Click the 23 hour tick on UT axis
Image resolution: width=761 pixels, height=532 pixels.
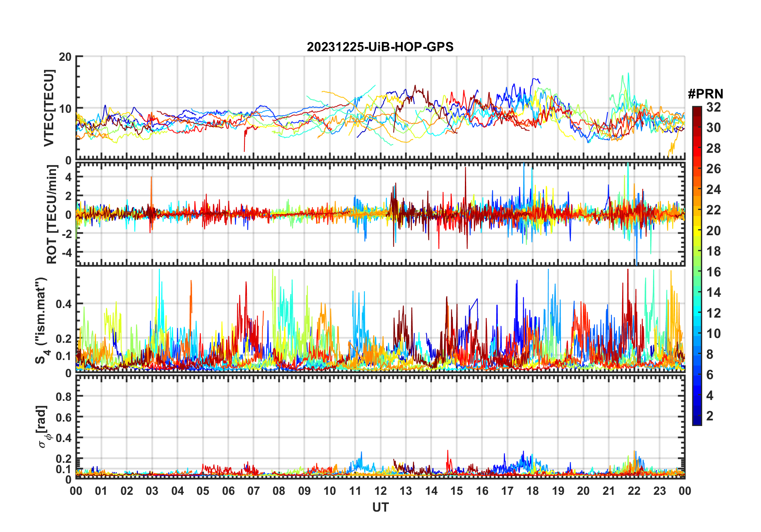pos(660,491)
